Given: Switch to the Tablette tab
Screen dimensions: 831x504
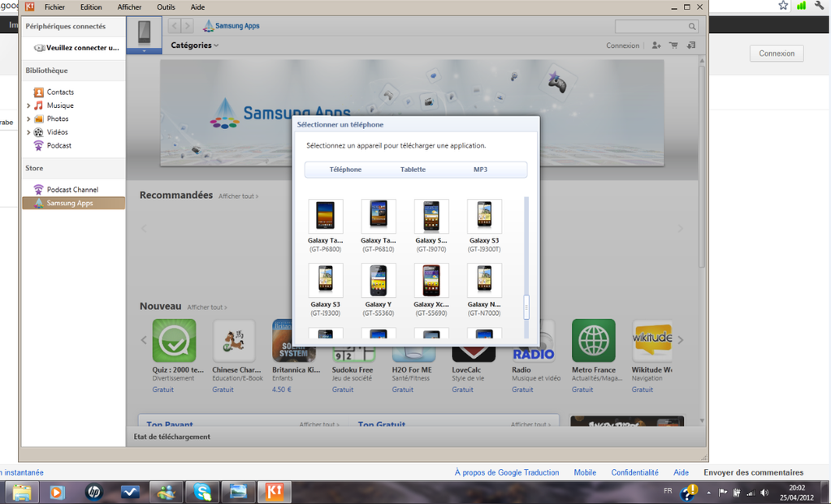Looking at the screenshot, I should pyautogui.click(x=413, y=170).
